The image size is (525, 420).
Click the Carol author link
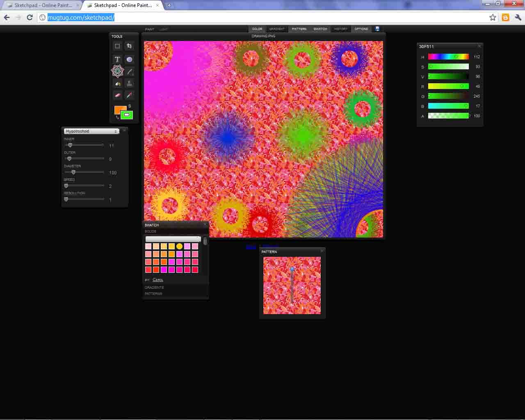(158, 280)
